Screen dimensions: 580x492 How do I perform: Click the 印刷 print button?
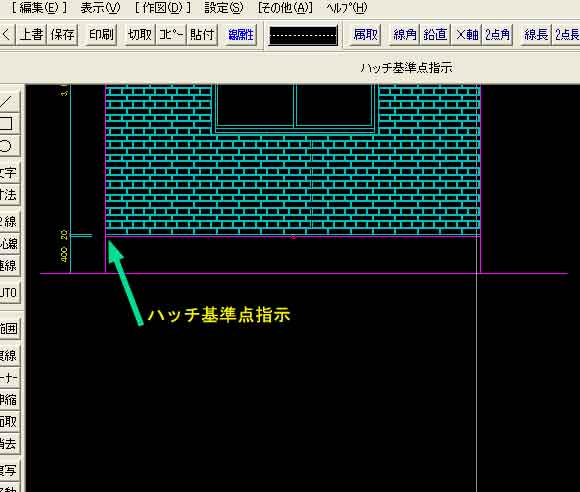coord(101,35)
